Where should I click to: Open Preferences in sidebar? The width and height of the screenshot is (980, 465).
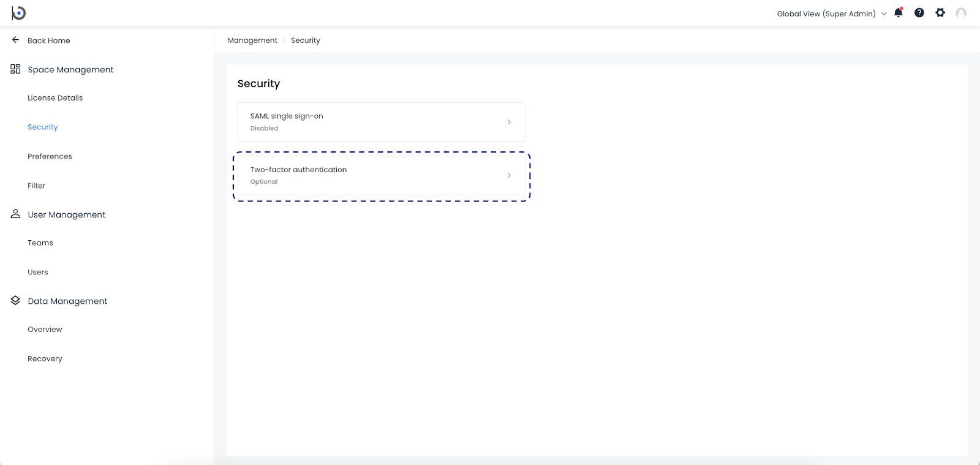50,156
